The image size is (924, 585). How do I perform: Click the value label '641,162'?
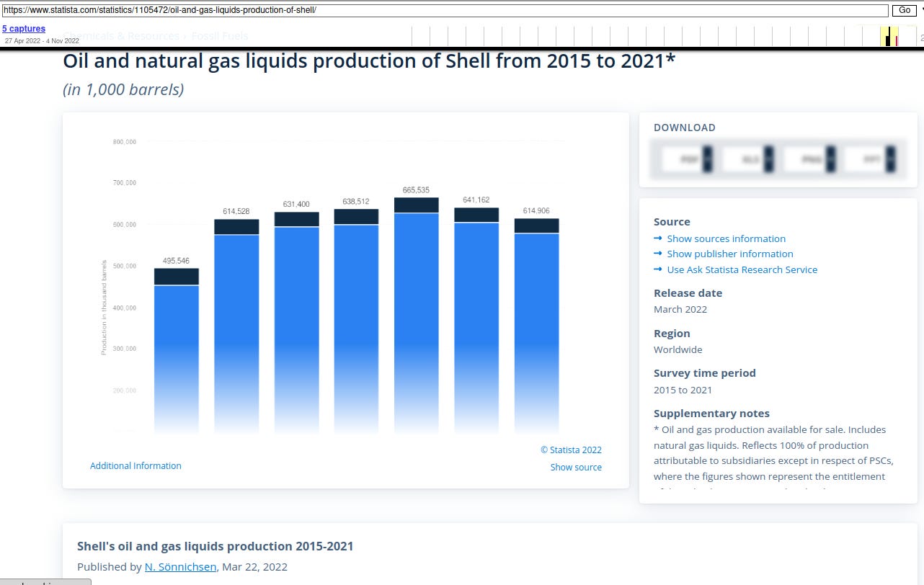point(476,200)
